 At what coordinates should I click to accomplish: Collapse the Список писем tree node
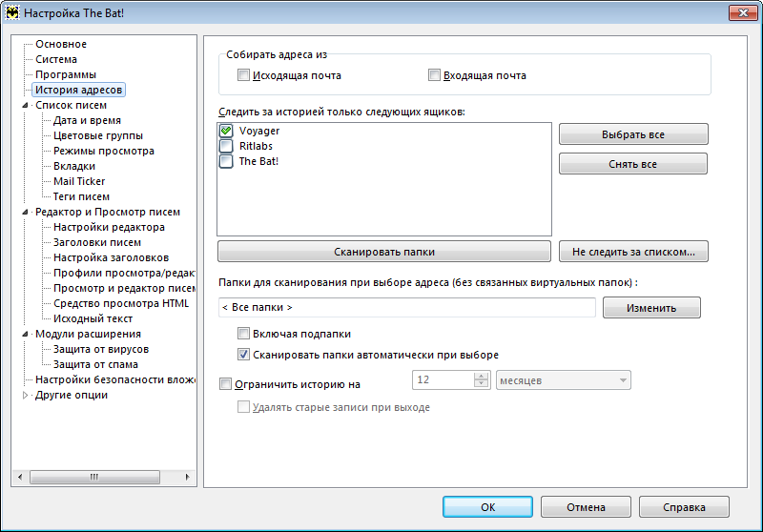click(26, 105)
